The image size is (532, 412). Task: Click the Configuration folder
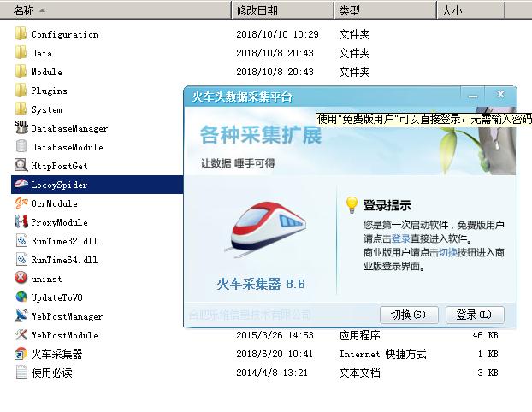(64, 34)
